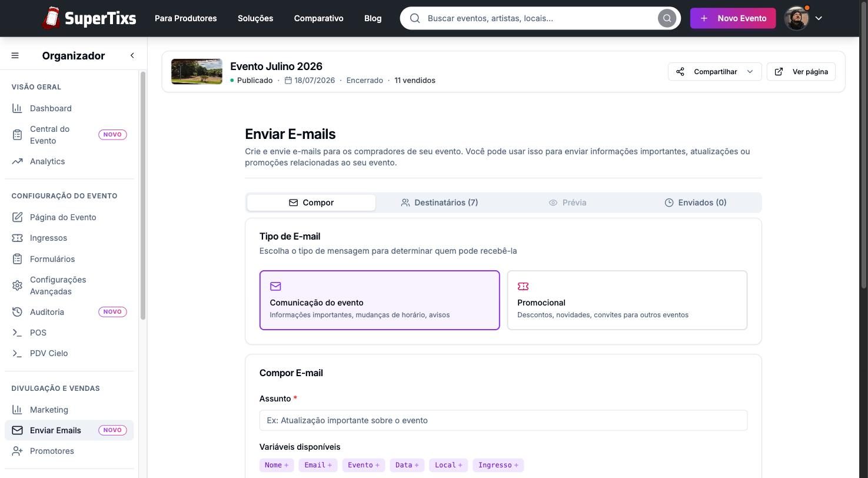Click Ver página button

801,72
